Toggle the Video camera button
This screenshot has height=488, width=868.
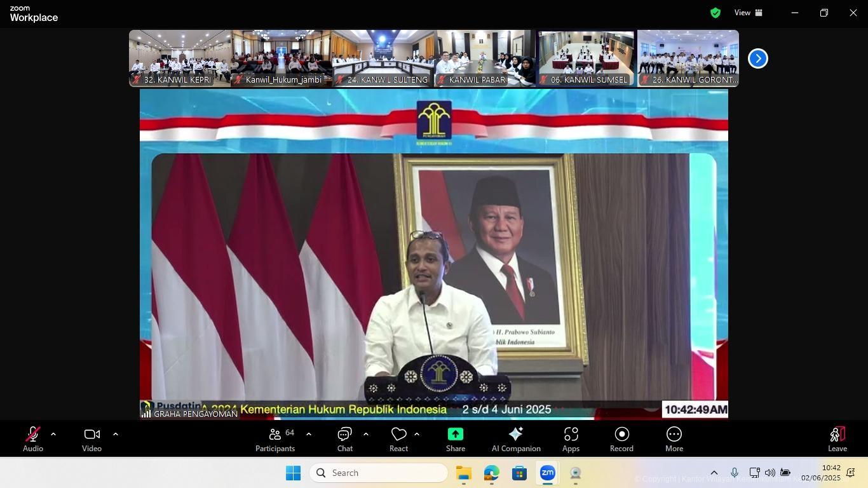coord(92,438)
